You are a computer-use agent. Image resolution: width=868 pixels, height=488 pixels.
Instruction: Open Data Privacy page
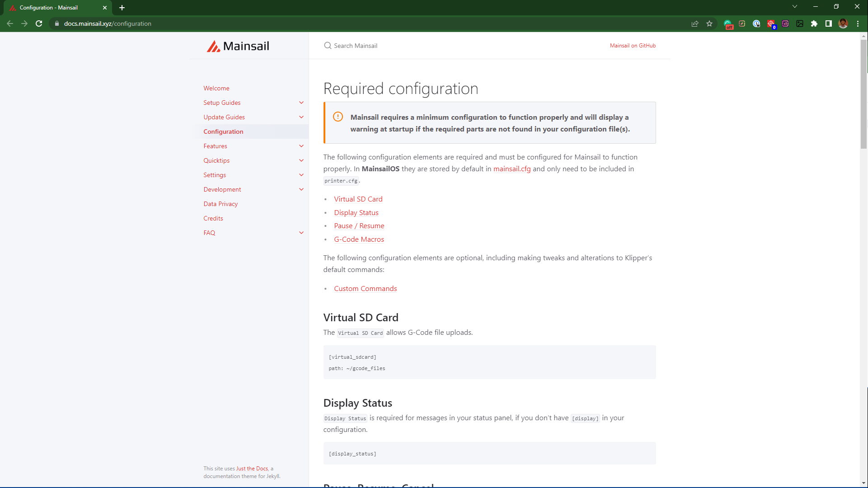221,204
